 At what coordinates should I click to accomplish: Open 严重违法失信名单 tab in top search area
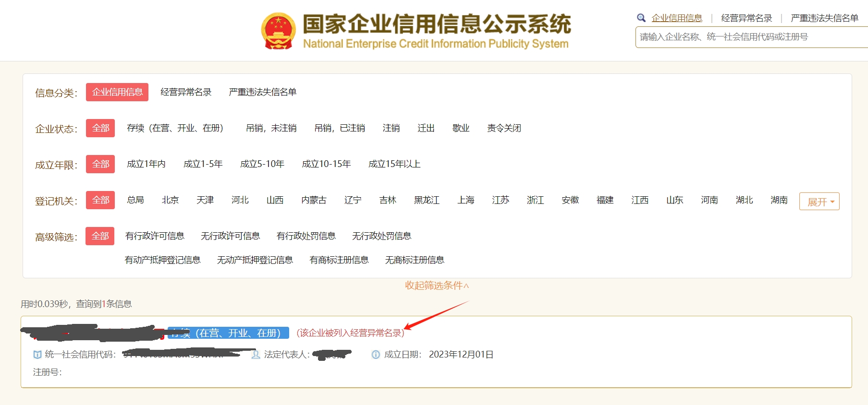[x=824, y=18]
